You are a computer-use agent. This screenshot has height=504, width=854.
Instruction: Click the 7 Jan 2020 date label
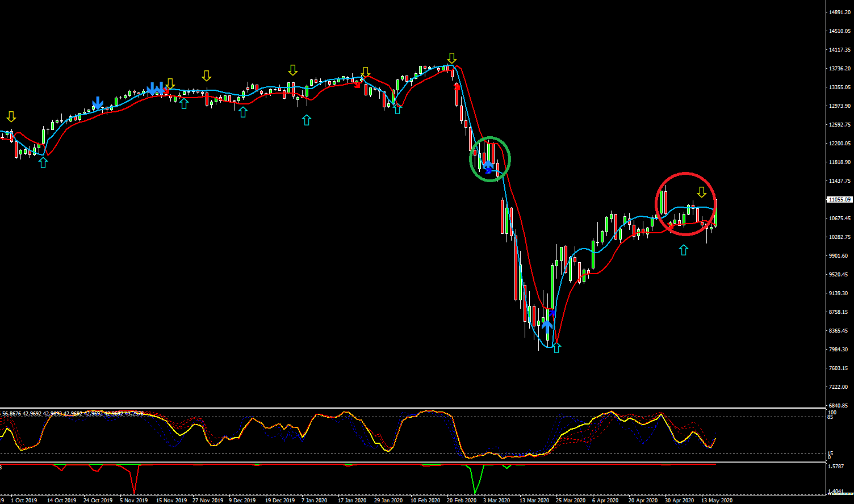point(314,501)
